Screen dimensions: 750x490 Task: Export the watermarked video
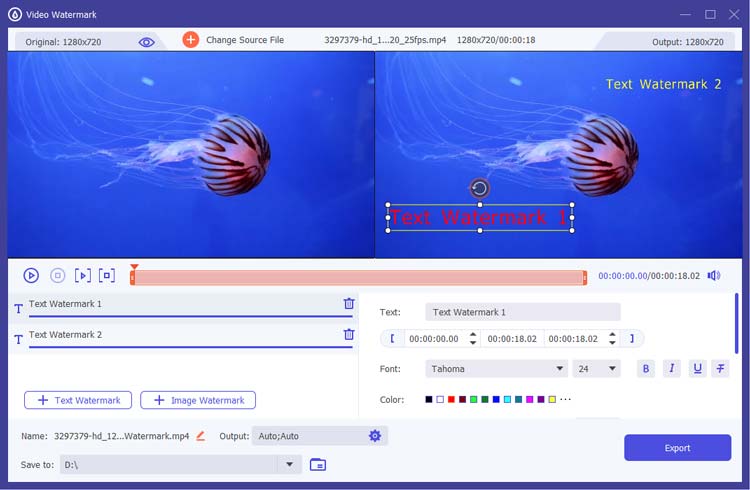[677, 448]
